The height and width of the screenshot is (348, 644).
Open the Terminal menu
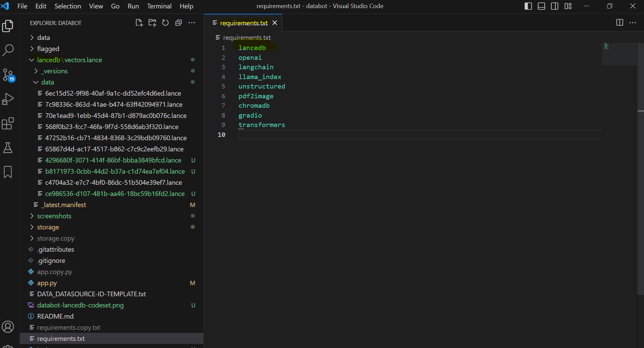pos(159,6)
